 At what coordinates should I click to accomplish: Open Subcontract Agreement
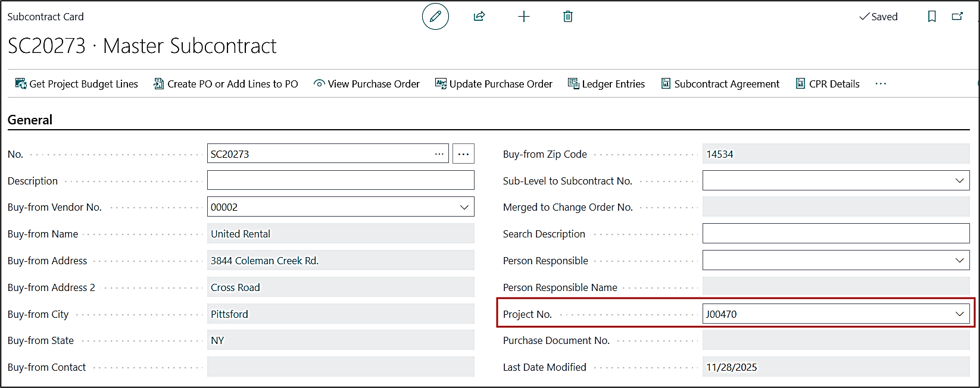[720, 84]
